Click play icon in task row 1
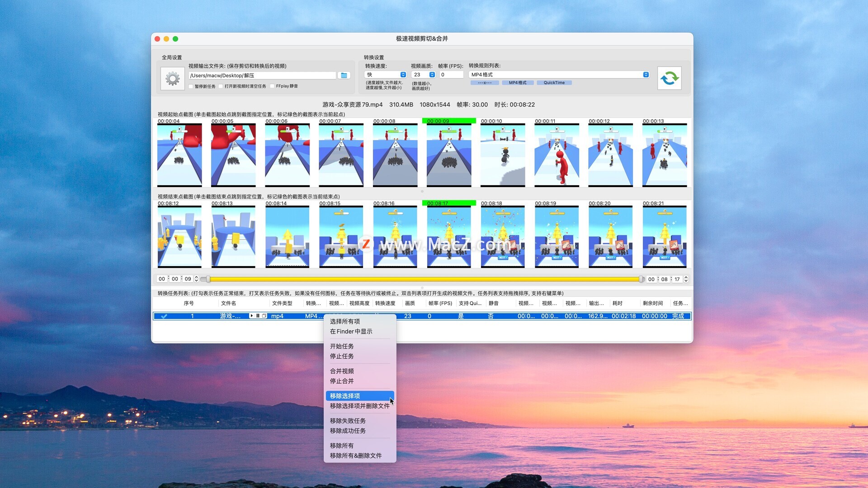Viewport: 868px width, 488px height. point(251,316)
